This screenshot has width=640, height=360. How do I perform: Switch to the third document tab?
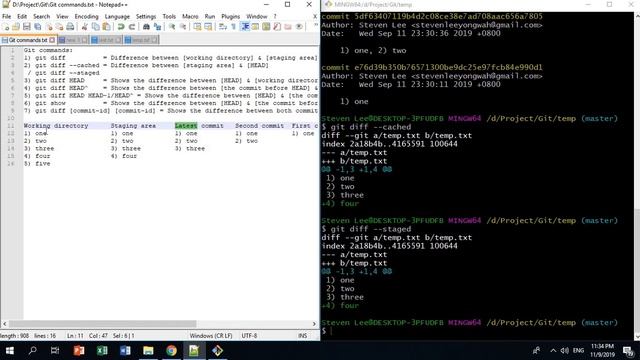106,40
